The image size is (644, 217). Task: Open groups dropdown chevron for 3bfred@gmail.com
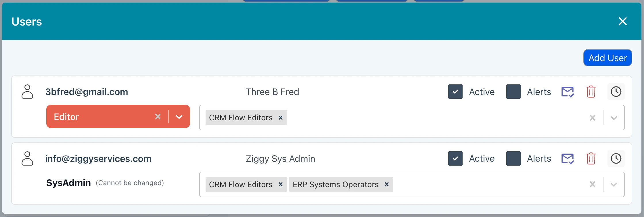[x=614, y=118]
